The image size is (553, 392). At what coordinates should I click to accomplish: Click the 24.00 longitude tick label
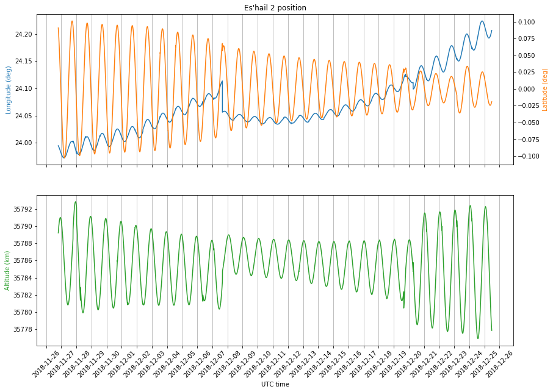click(x=24, y=143)
